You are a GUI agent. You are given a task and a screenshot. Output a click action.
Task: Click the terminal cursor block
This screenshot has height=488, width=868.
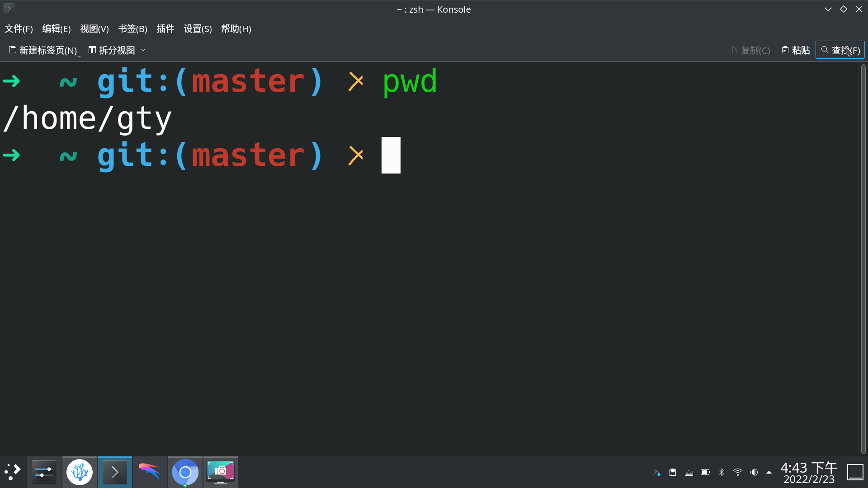coord(391,155)
